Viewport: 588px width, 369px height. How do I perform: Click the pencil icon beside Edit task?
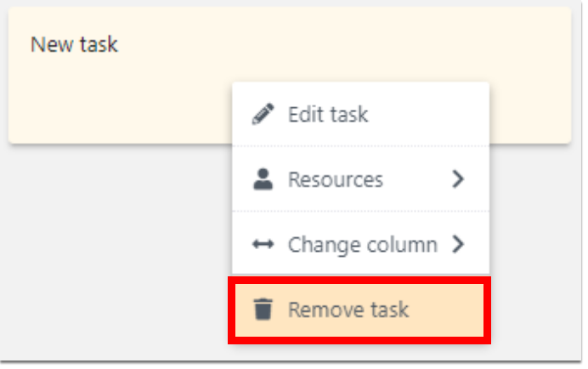(263, 114)
